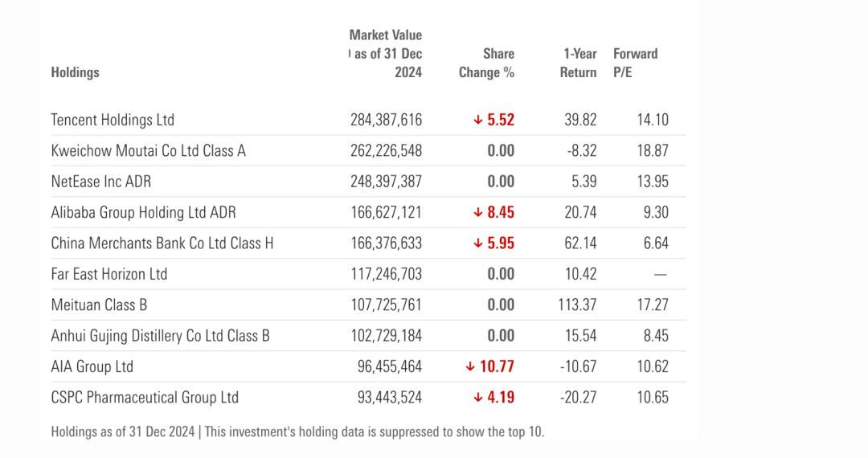
Task: Click the red down arrow beside 10.77
Action: [x=470, y=366]
